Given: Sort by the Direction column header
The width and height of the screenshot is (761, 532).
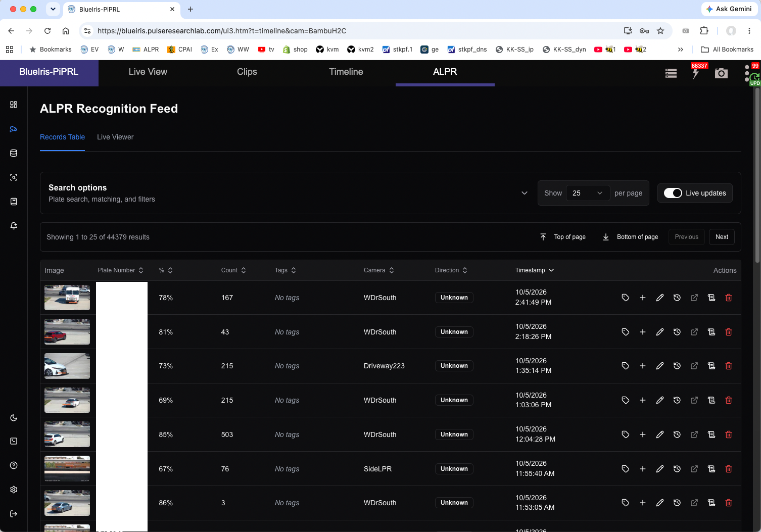Looking at the screenshot, I should tap(451, 270).
